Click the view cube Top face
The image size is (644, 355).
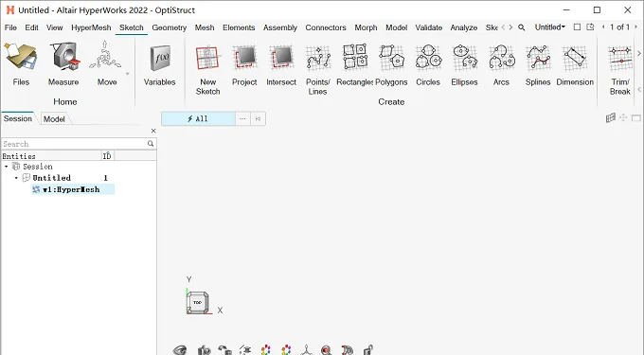coord(198,303)
